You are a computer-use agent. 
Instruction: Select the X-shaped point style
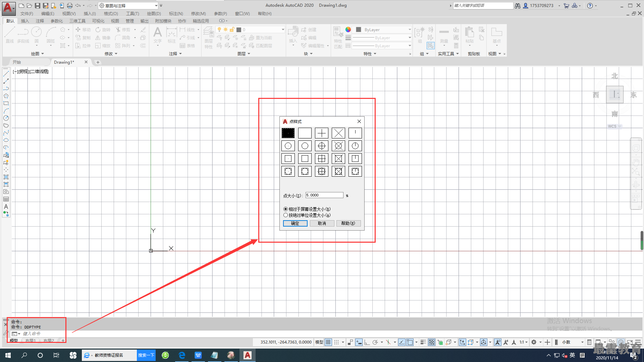coord(338,133)
